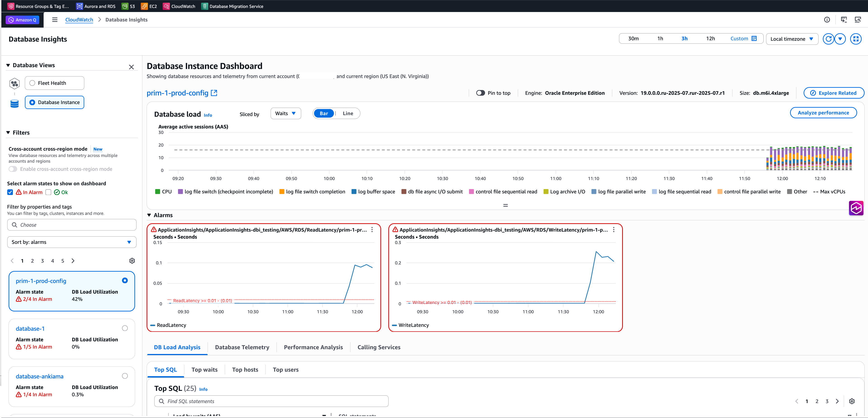Open Database Migration Service shortcut
This screenshot has width=868, height=418.
232,6
